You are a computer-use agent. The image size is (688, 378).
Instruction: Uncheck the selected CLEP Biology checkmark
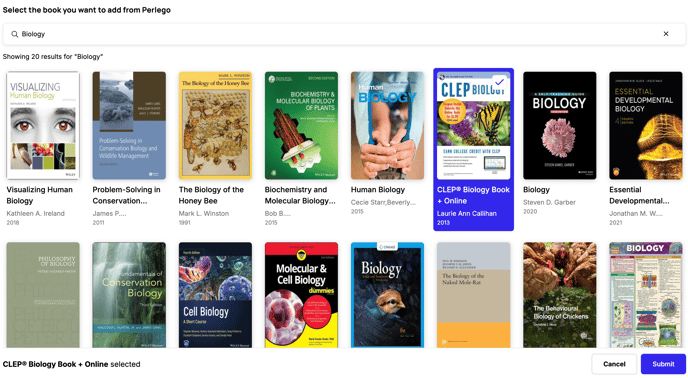[x=499, y=82]
